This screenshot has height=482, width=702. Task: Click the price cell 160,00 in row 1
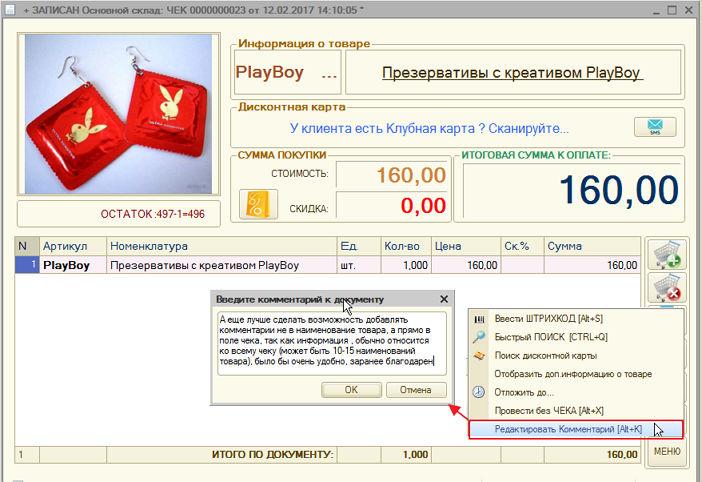point(466,265)
